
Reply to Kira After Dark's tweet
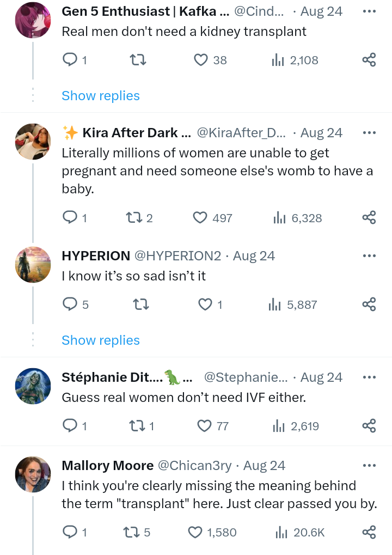click(x=70, y=218)
